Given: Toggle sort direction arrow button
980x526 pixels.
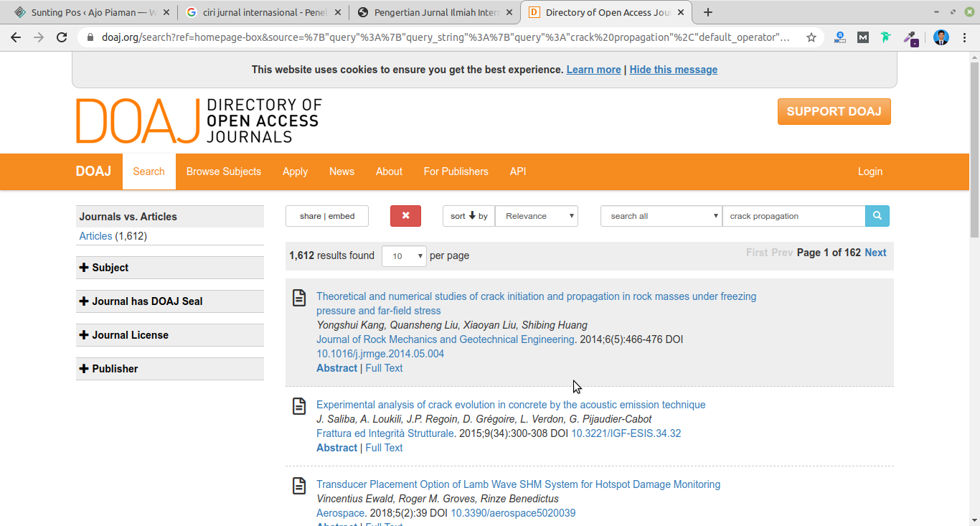Looking at the screenshot, I should point(468,216).
